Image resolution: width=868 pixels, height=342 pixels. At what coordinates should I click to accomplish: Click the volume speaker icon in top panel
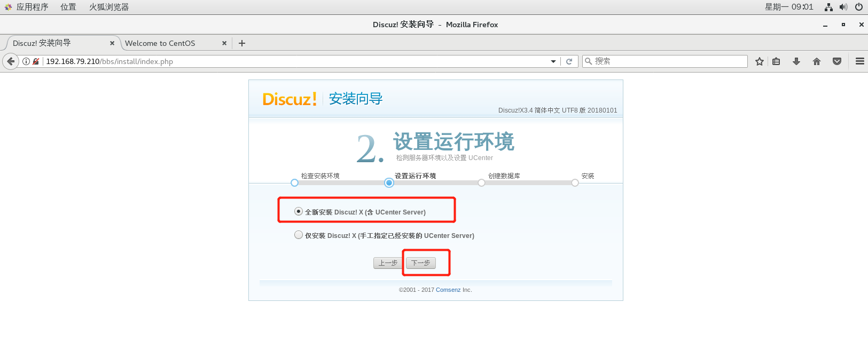point(843,7)
